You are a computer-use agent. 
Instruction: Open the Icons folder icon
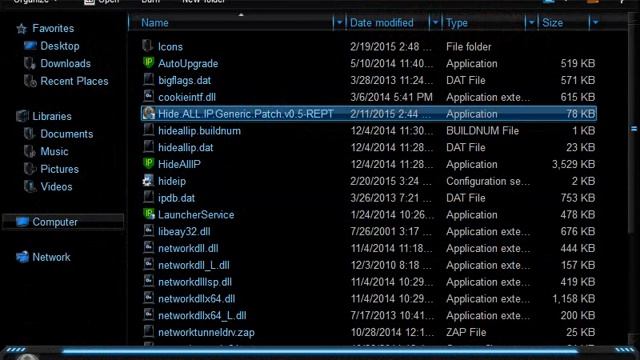click(x=148, y=46)
